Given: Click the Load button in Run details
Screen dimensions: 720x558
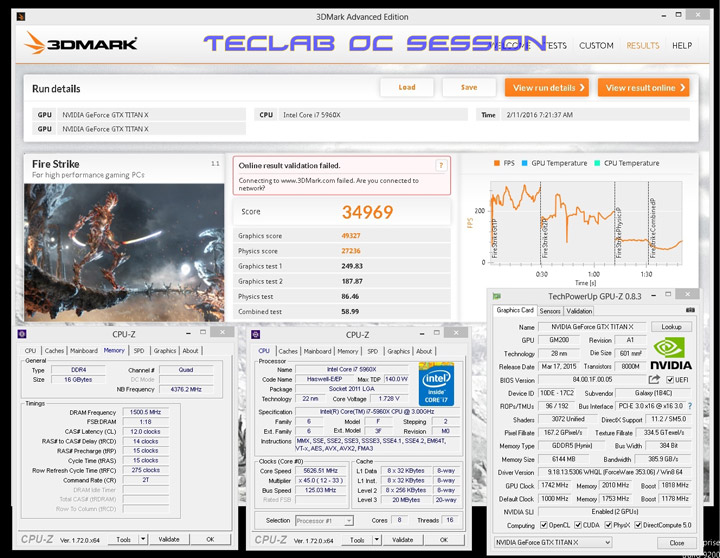Looking at the screenshot, I should 407,87.
